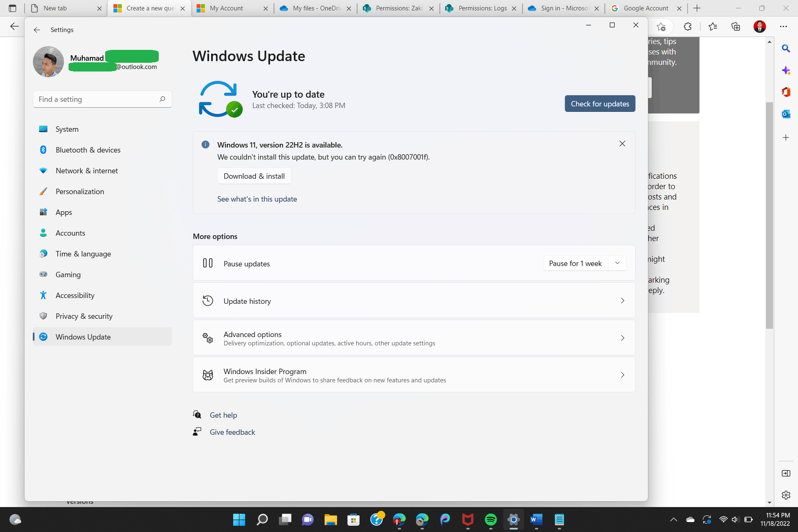The width and height of the screenshot is (798, 532).
Task: Open File Explorer from taskbar
Action: (x=330, y=520)
